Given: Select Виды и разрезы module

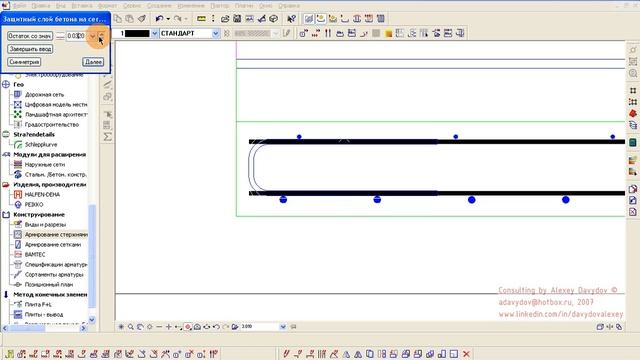Looking at the screenshot, I should pyautogui.click(x=45, y=224).
